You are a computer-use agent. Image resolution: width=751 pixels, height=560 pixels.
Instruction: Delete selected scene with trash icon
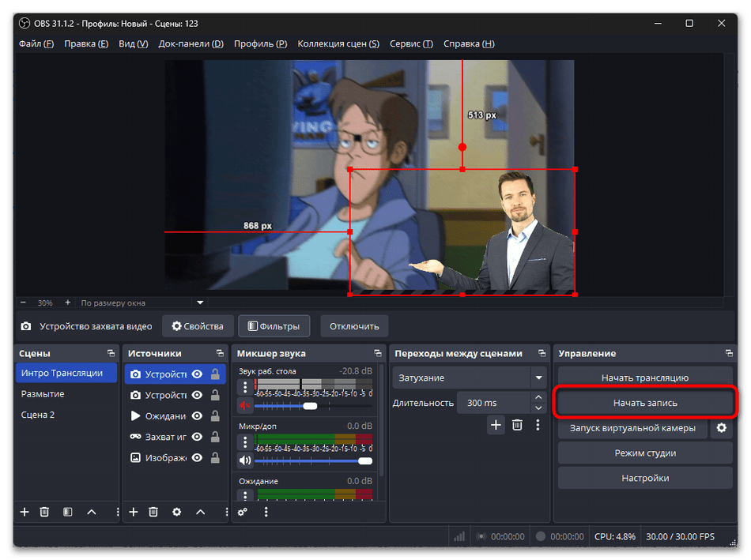[44, 512]
